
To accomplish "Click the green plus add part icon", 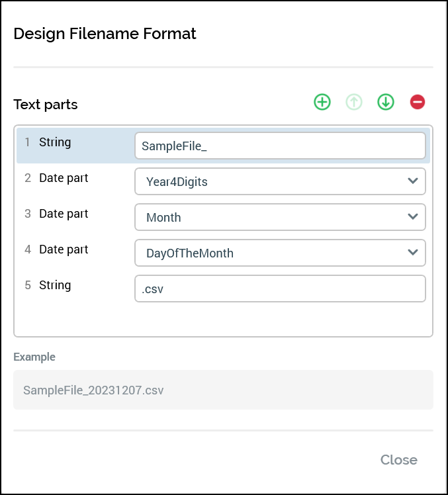I will pyautogui.click(x=322, y=102).
